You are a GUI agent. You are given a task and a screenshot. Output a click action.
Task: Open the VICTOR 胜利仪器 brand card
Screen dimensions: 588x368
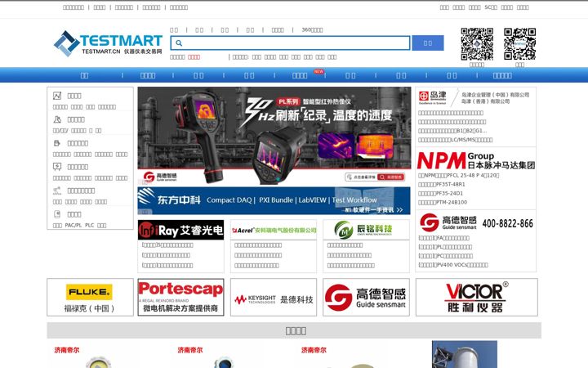(477, 297)
